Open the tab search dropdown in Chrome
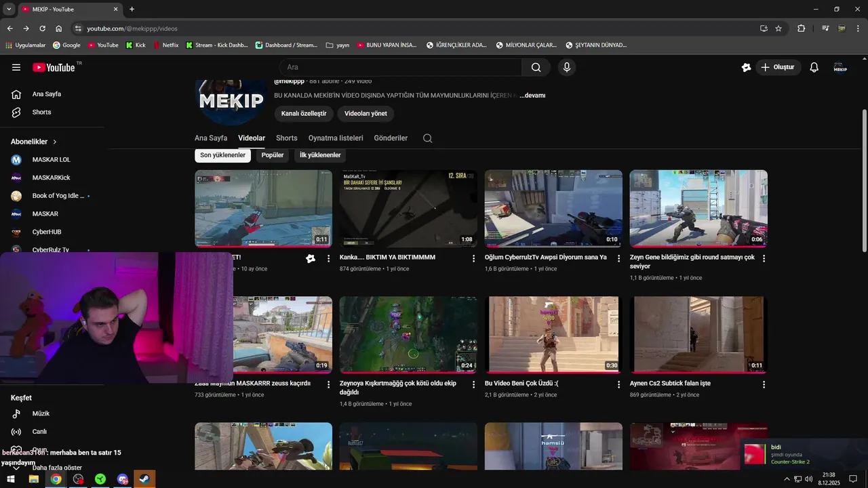The width and height of the screenshot is (868, 488). pyautogui.click(x=9, y=9)
